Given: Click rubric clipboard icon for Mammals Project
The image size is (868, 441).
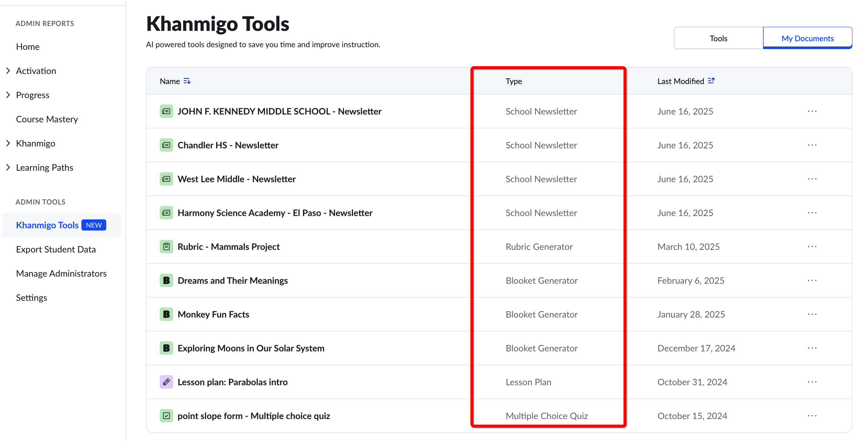Looking at the screenshot, I should point(166,247).
